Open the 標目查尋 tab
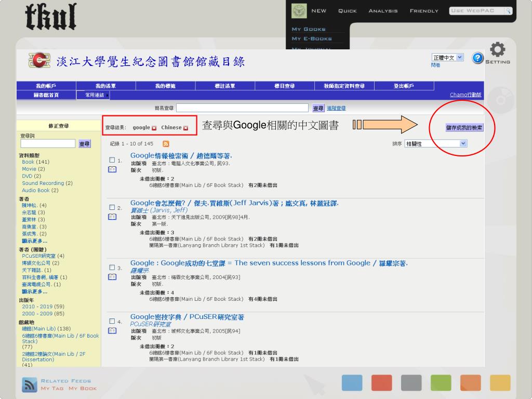 click(285, 86)
